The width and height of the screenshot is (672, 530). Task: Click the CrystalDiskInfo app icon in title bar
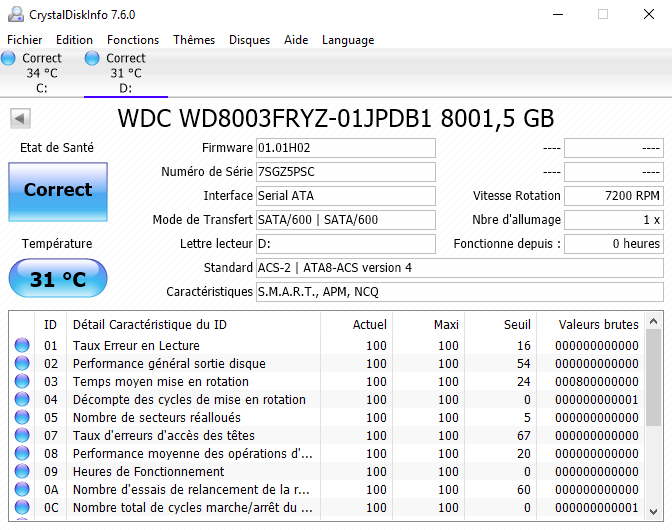pyautogui.click(x=15, y=15)
